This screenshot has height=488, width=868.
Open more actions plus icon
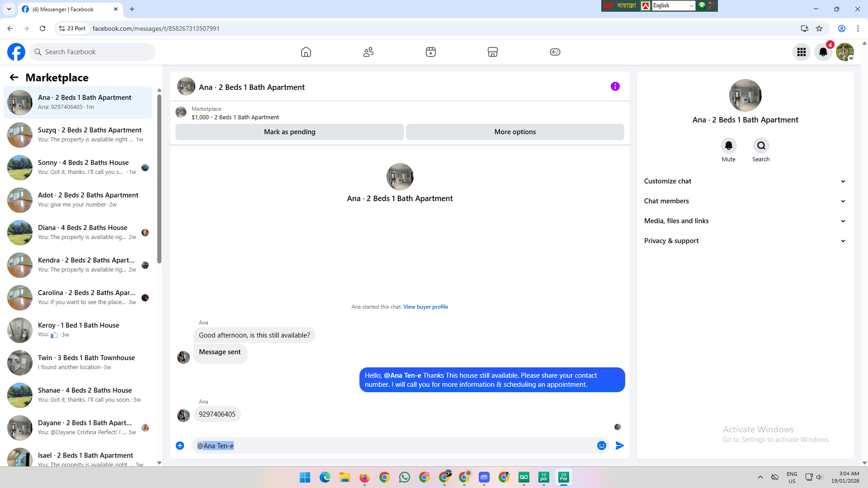(x=180, y=446)
